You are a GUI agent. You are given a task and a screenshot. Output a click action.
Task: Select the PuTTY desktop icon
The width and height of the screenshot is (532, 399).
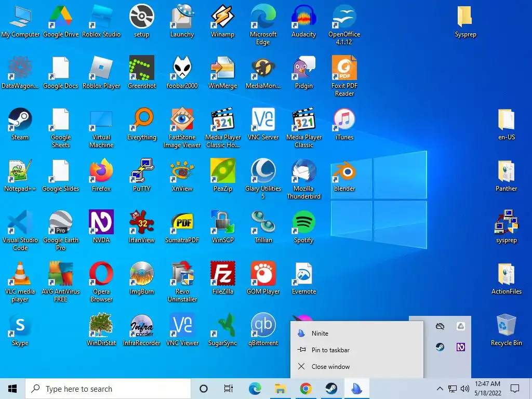tap(142, 176)
